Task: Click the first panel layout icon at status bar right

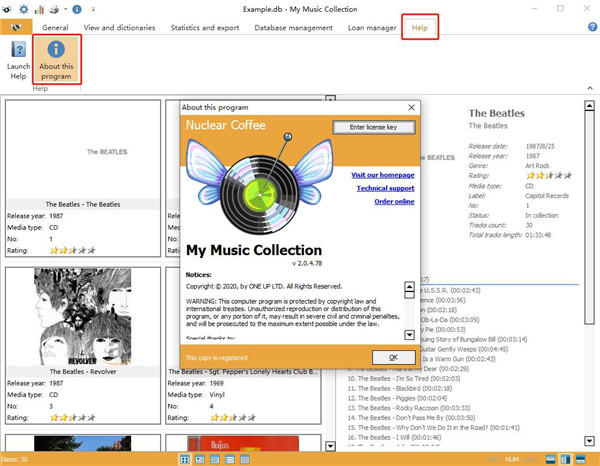Action: tap(550, 459)
